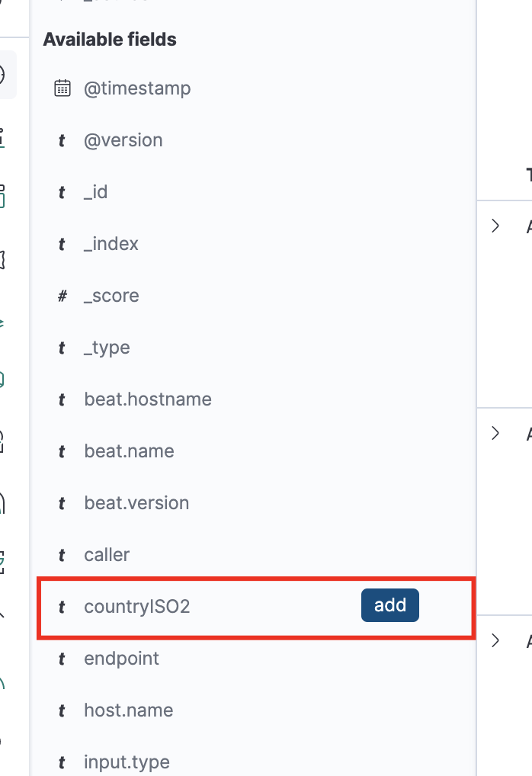Expand the topmost document row chevron
Screen dimensions: 532x776
pyautogui.click(x=495, y=226)
